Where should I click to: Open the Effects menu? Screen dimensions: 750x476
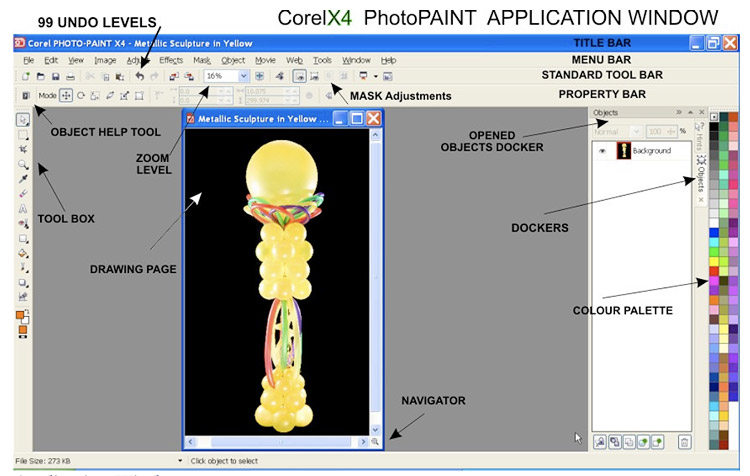click(x=171, y=60)
